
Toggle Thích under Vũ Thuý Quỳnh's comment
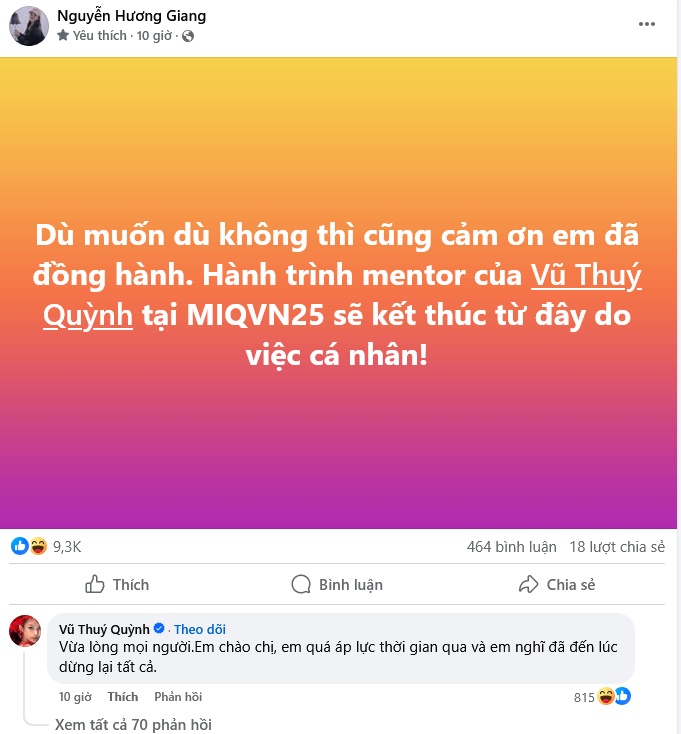click(123, 697)
